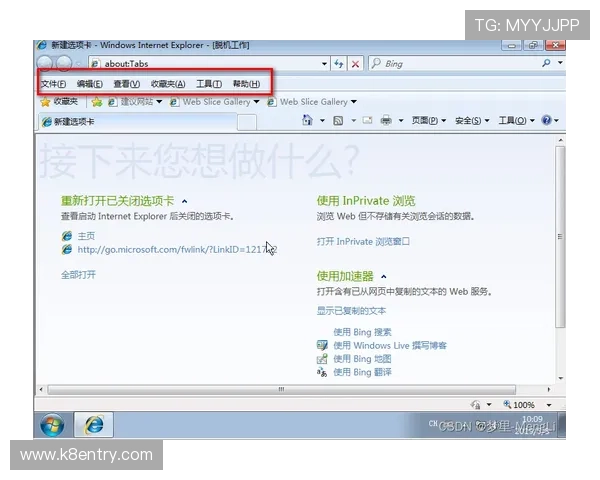The height and width of the screenshot is (480, 600).
Task: Click the Print icon
Action: click(386, 121)
